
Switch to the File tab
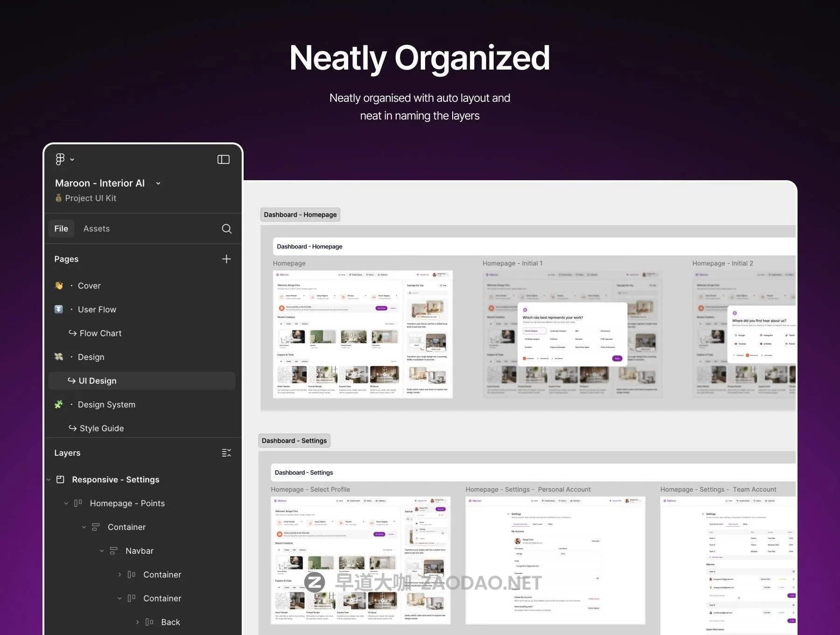pyautogui.click(x=61, y=229)
